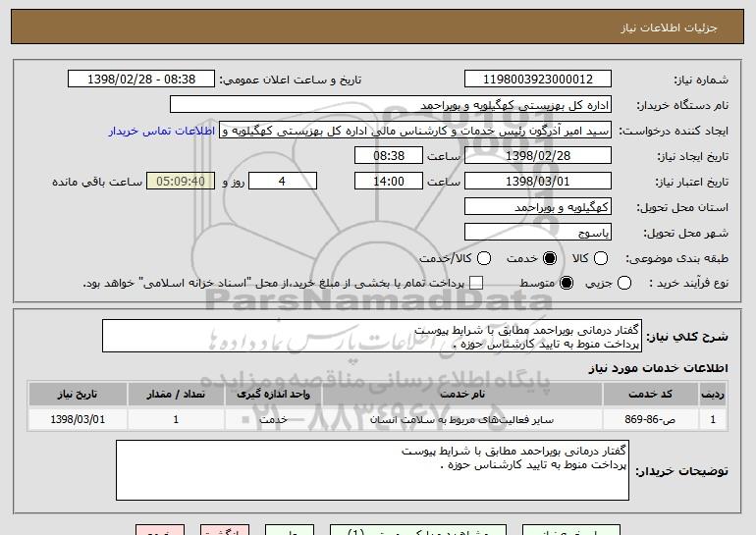The image size is (756, 535).
Task: Click the buyer notes text area توضیحات خریدار
Action: (372, 470)
